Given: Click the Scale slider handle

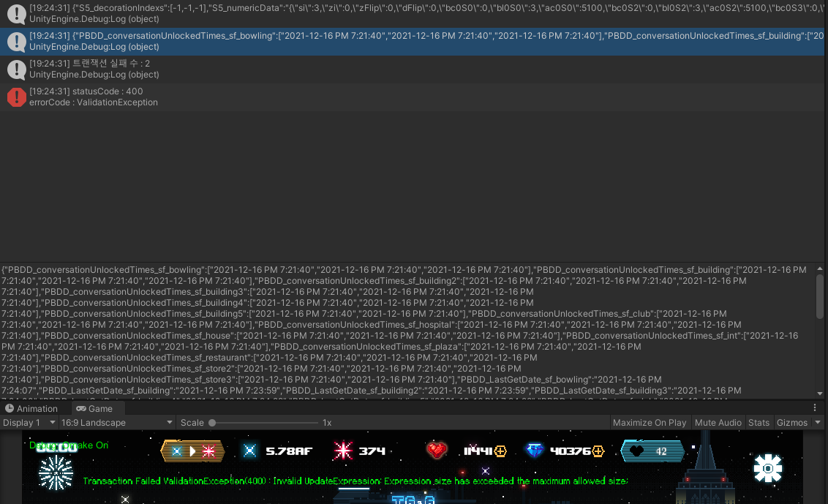Looking at the screenshot, I should [212, 423].
